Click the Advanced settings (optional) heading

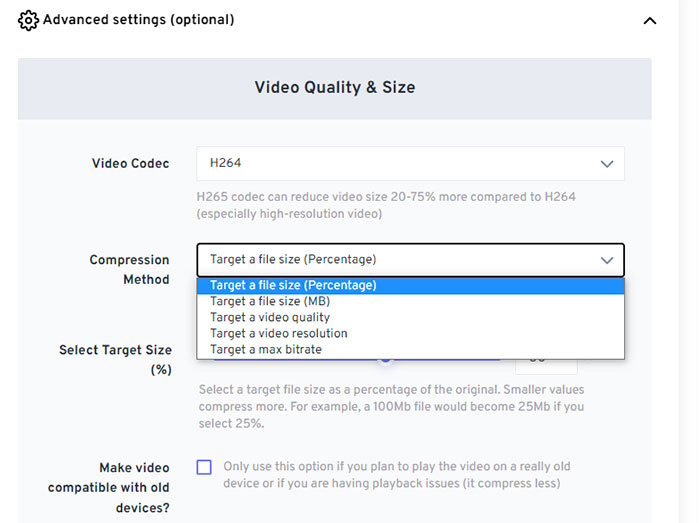pyautogui.click(x=138, y=20)
